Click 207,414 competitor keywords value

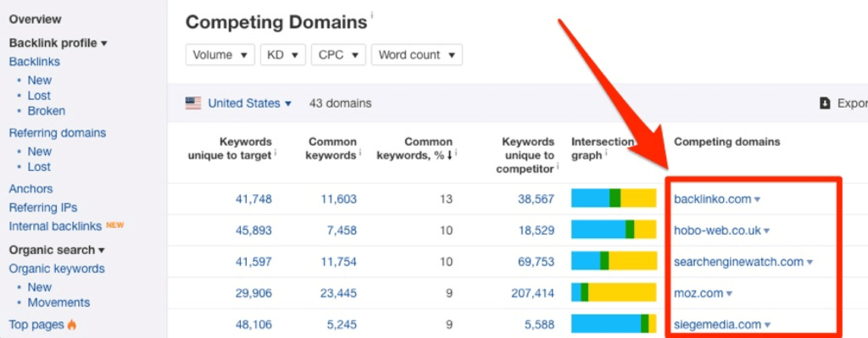[x=532, y=293]
